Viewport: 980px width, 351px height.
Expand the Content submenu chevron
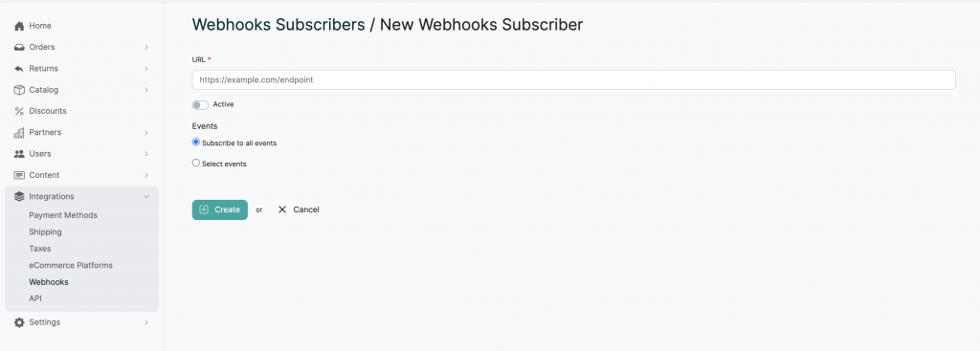coord(146,175)
